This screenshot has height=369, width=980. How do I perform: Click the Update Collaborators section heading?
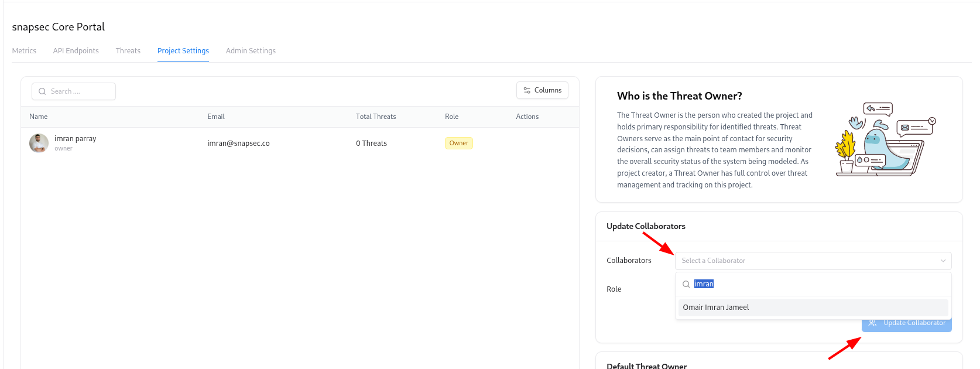[x=646, y=226]
